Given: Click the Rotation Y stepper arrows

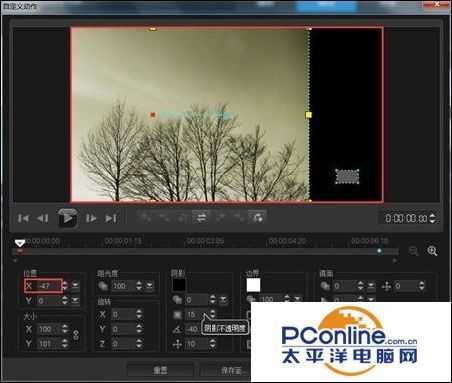Looking at the screenshot, I should (139, 329).
